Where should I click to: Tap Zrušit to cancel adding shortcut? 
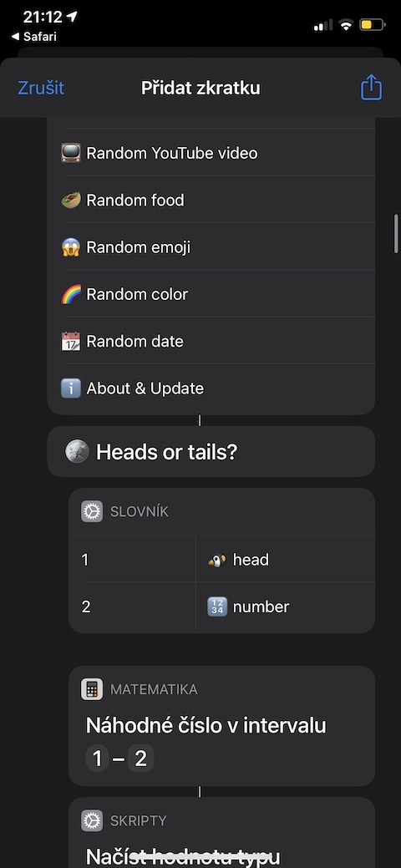(41, 88)
